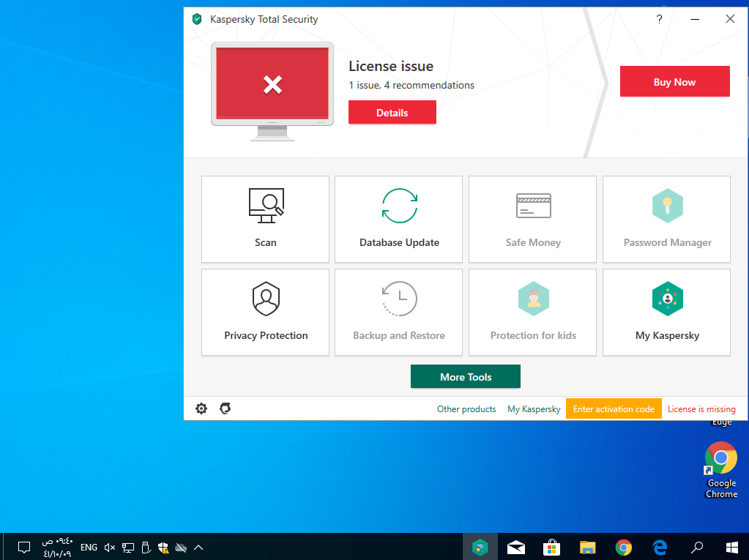Open Kaspersky settings gear icon

point(201,408)
